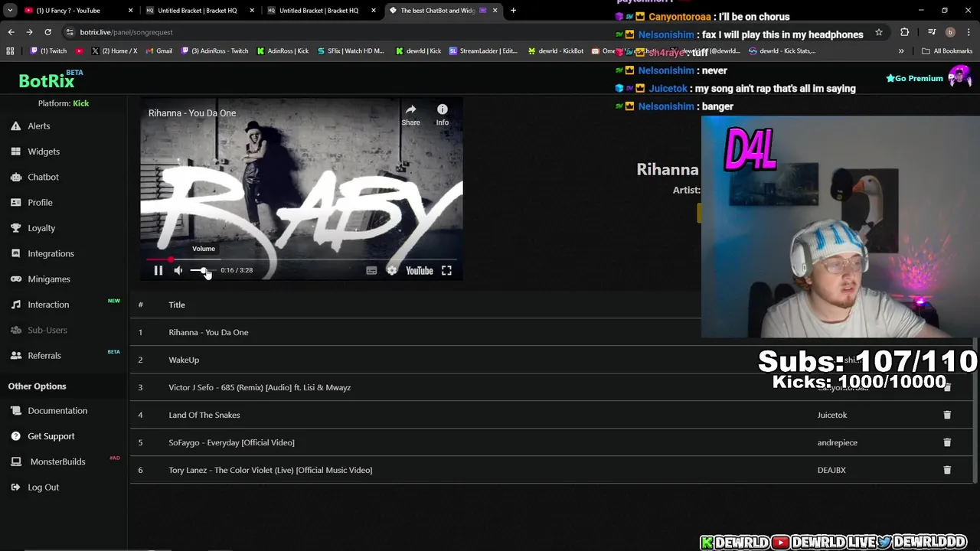Go back to previous browser page
The image size is (980, 551).
click(11, 32)
